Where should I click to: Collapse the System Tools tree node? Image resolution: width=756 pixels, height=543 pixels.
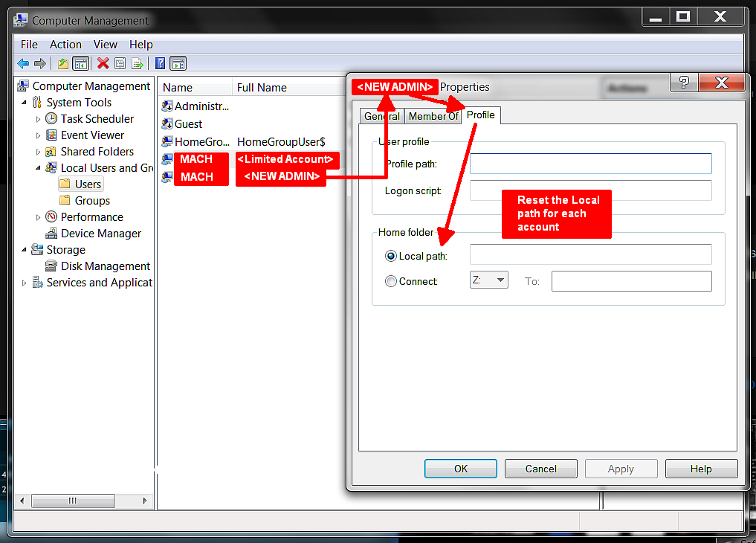[24, 102]
